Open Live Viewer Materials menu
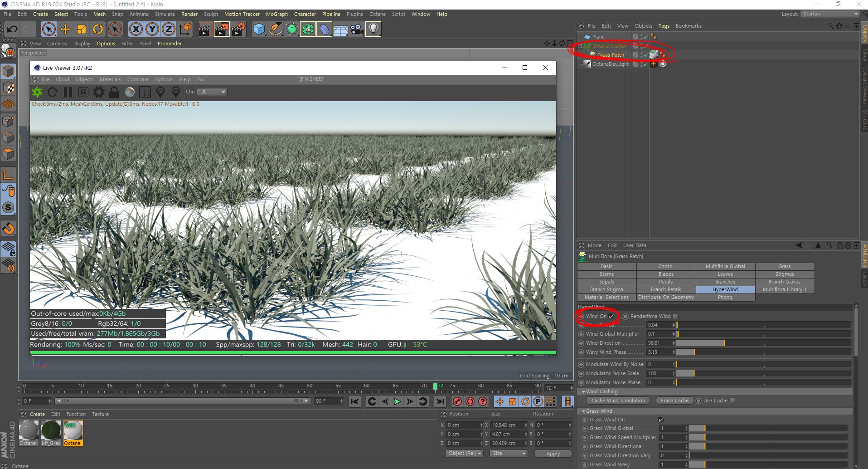The image size is (868, 469). (x=110, y=79)
